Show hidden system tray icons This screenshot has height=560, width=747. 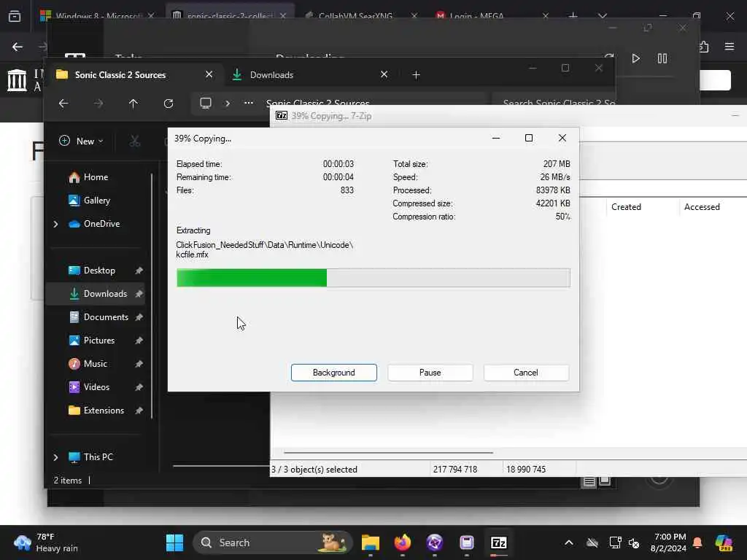click(569, 542)
